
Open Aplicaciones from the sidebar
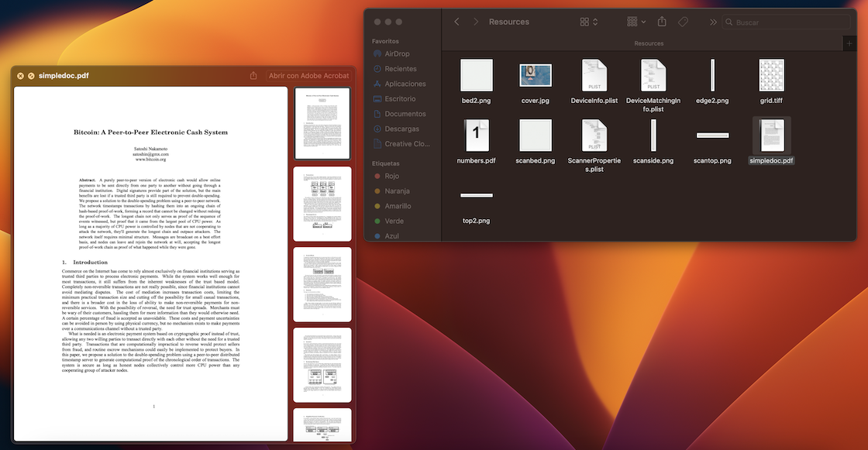(405, 84)
